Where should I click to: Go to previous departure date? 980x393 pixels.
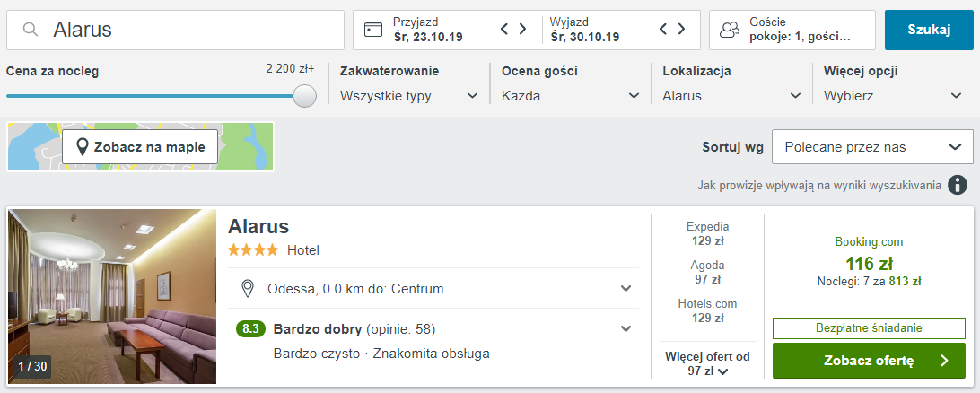tap(663, 30)
